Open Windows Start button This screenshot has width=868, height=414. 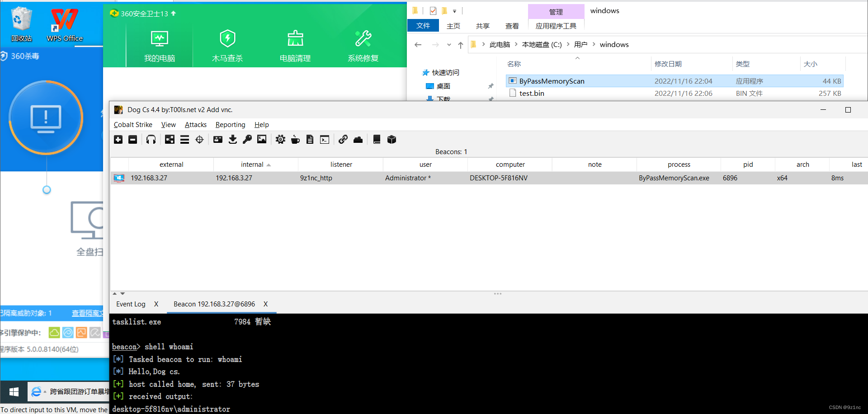point(14,392)
